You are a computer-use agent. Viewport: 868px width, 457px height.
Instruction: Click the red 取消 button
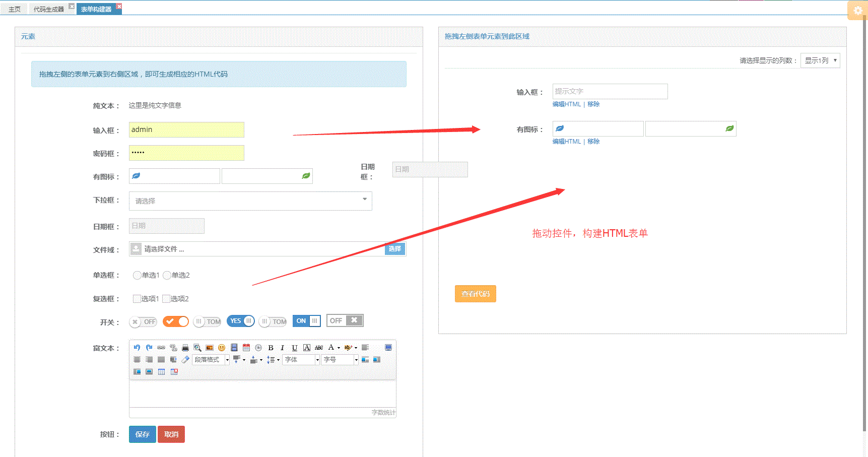171,434
